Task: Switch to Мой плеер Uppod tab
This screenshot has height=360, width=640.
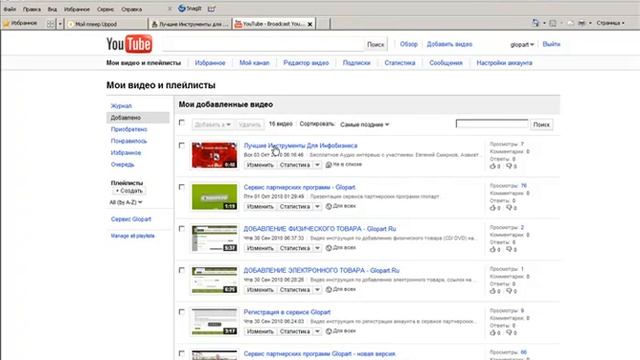Action: [106, 24]
